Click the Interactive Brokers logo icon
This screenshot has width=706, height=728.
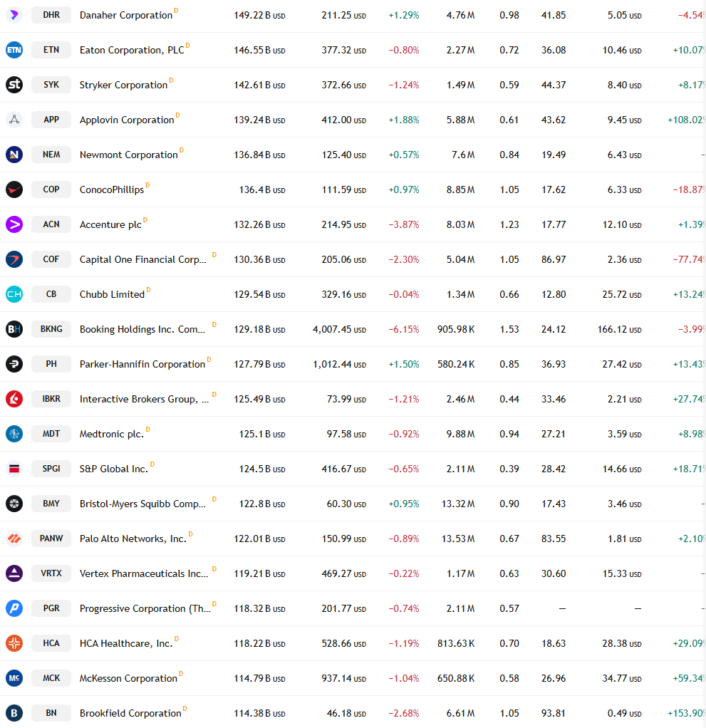pyautogui.click(x=14, y=399)
